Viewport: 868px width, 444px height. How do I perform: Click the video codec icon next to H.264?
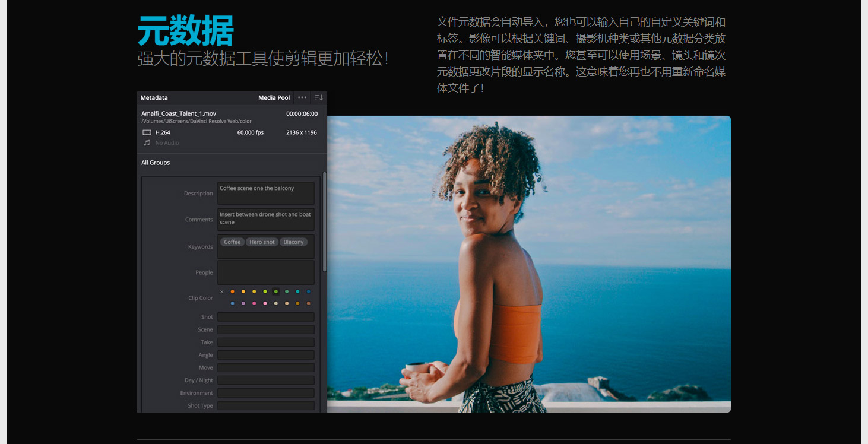click(x=147, y=132)
